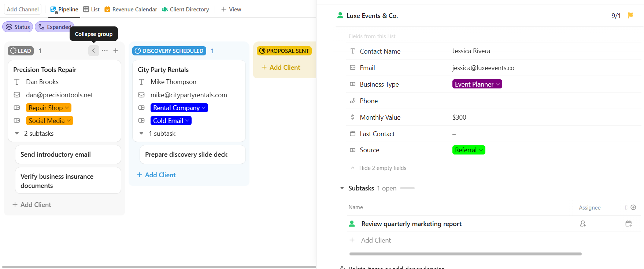The width and height of the screenshot is (644, 269).
Task: Click the subtasks progress bar
Action: tap(407, 188)
